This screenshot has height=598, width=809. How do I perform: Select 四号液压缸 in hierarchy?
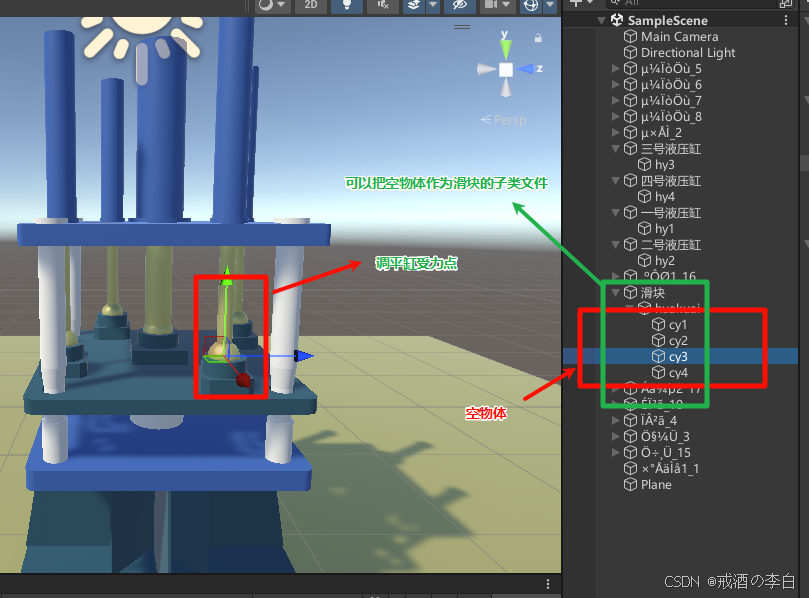(670, 181)
